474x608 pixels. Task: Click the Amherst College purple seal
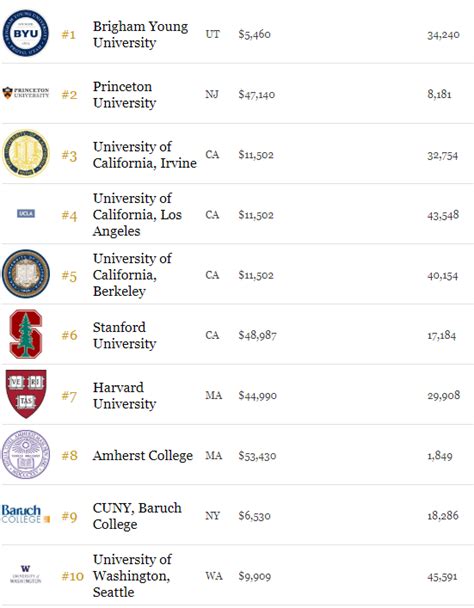[26, 454]
